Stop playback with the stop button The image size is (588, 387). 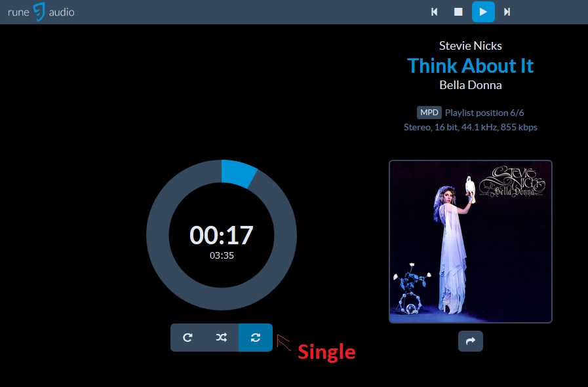458,12
